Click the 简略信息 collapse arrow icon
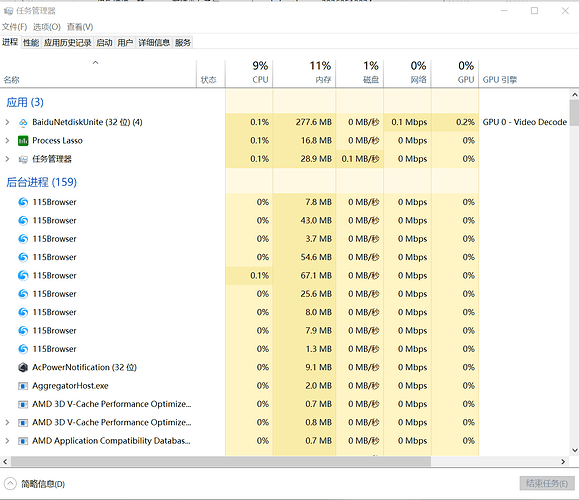Screen dimensions: 579x500 10,483
